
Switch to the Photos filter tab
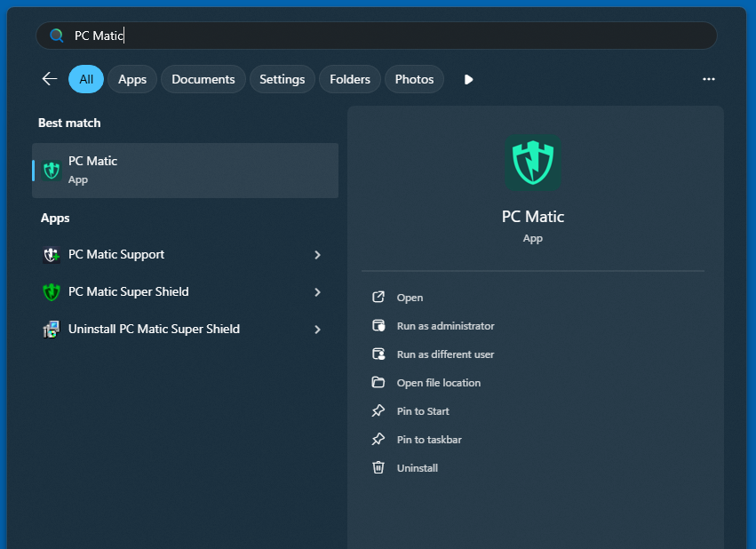414,79
